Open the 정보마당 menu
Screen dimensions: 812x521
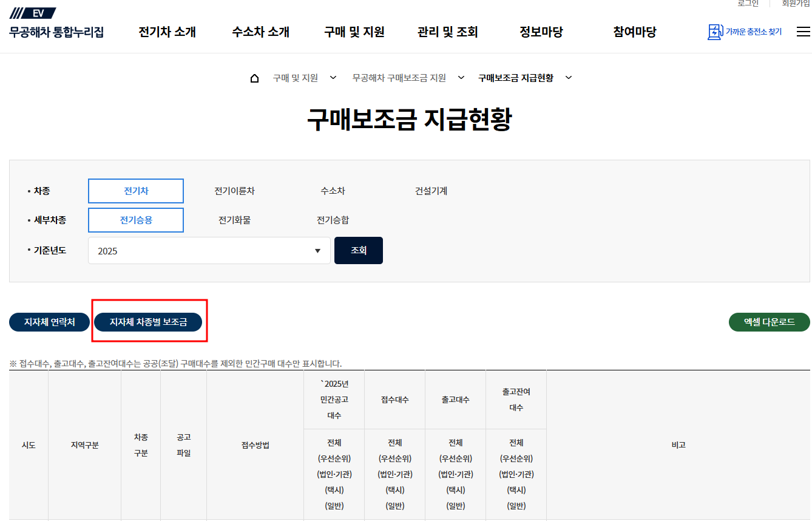pyautogui.click(x=541, y=33)
